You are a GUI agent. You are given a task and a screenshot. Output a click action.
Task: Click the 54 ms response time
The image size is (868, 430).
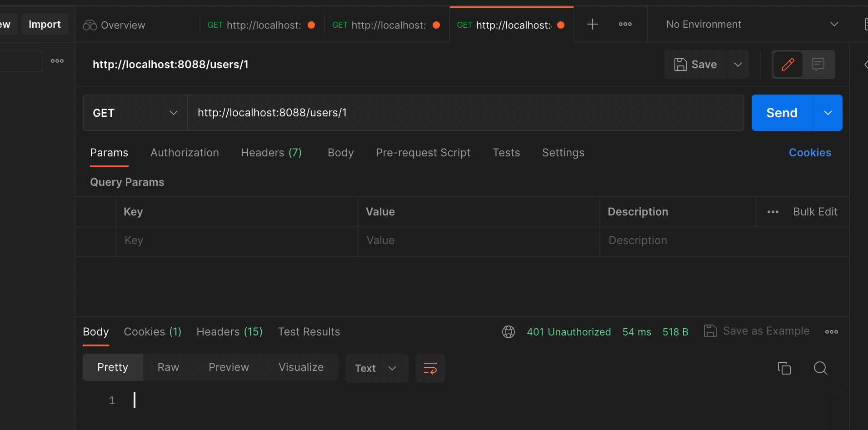637,332
